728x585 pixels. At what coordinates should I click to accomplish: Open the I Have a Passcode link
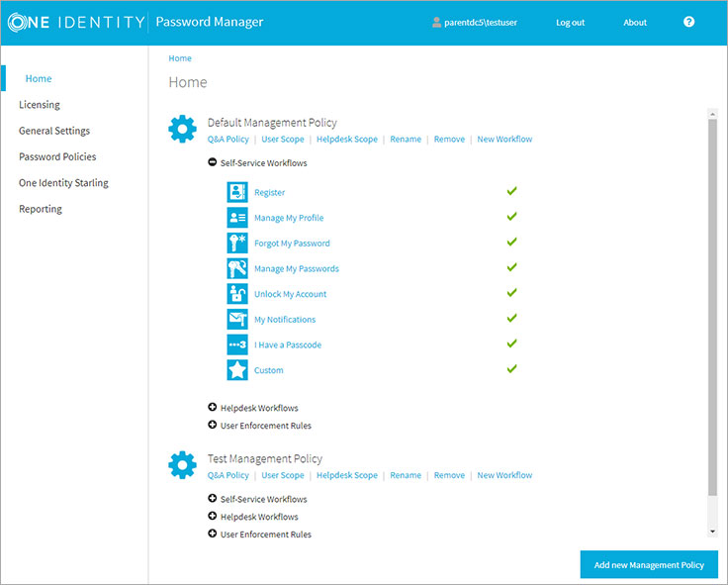[x=288, y=344]
